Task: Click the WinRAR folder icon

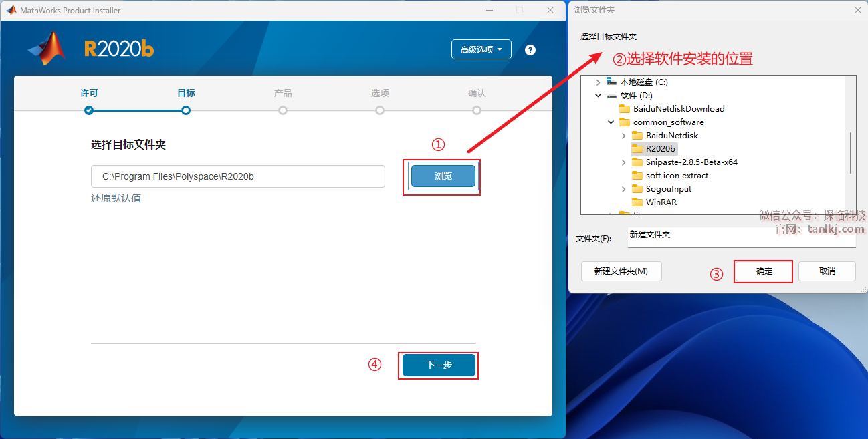Action: (637, 202)
